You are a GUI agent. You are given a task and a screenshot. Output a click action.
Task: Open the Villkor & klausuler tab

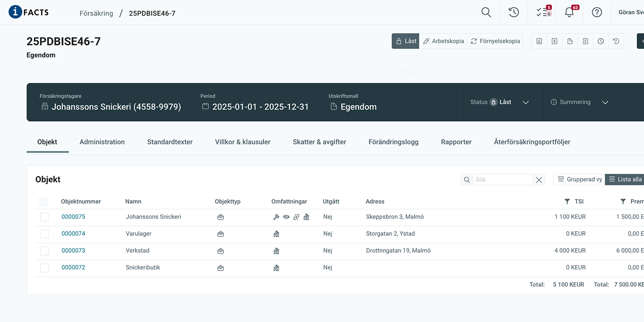(243, 142)
